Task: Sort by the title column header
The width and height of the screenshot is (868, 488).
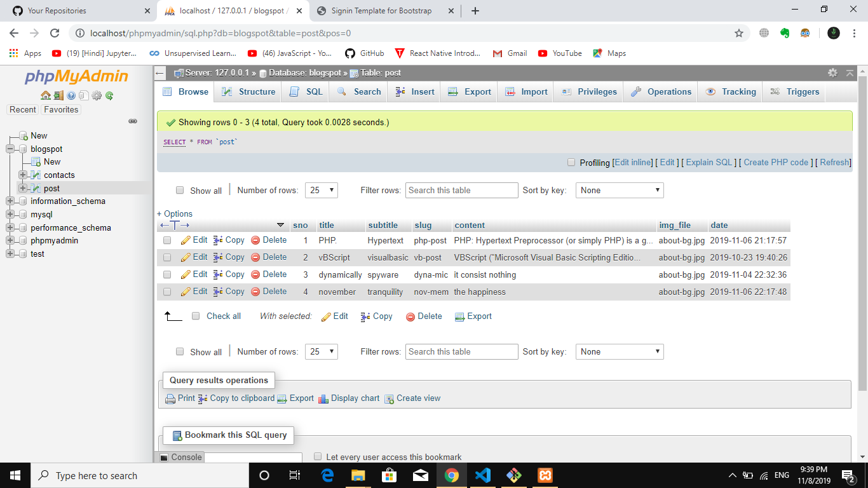Action: click(x=327, y=226)
